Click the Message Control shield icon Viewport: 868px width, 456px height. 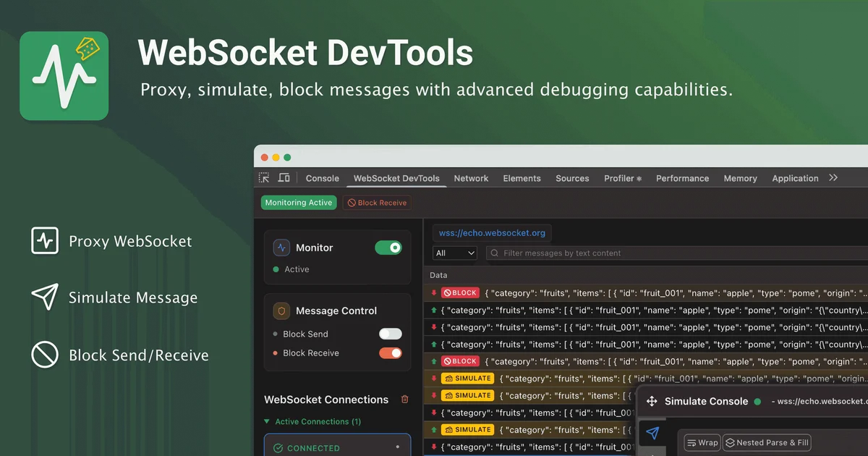(281, 311)
